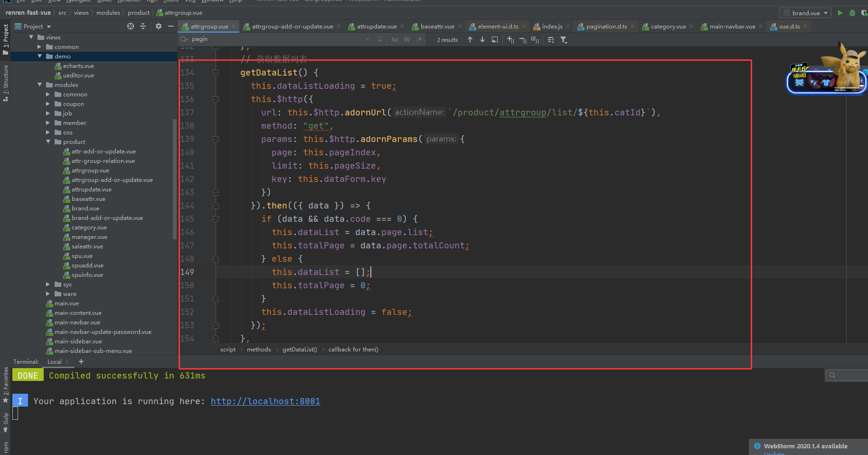The height and width of the screenshot is (455, 868).
Task: Click 'renren-fast-vue' in navigation bar
Action: pyautogui.click(x=28, y=13)
